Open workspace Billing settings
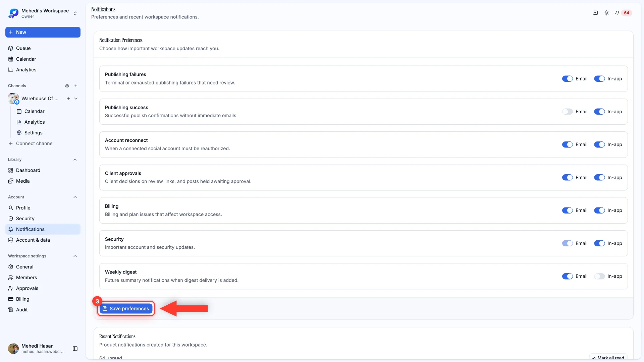The height and width of the screenshot is (362, 644). click(x=43, y=299)
